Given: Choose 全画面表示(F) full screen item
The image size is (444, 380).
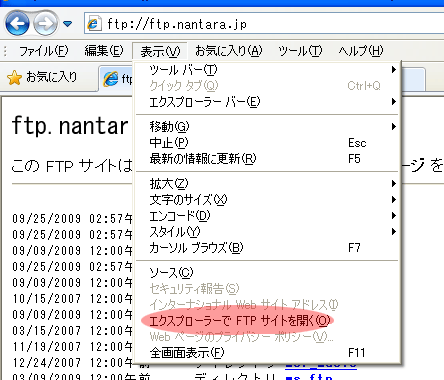Looking at the screenshot, I should 267,353.
